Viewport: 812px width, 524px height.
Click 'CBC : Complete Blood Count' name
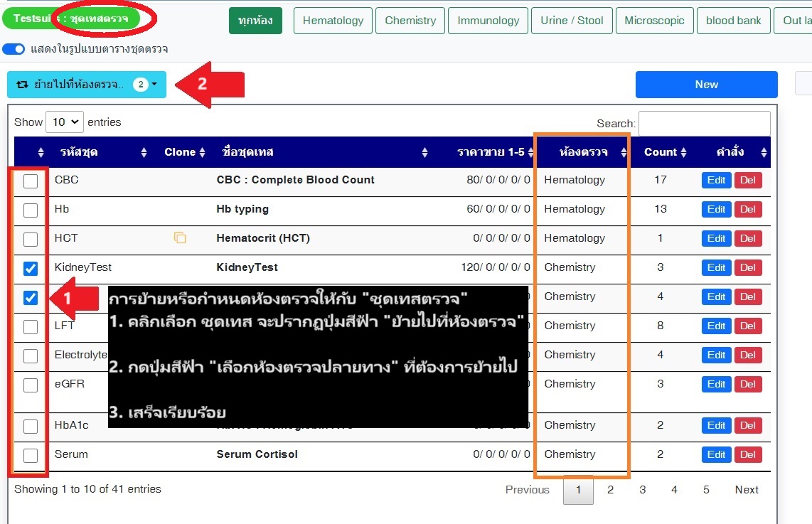pos(295,180)
